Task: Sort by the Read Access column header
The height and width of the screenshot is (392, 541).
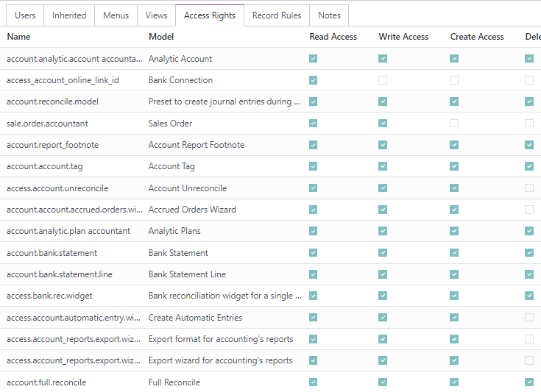Action: tap(333, 37)
